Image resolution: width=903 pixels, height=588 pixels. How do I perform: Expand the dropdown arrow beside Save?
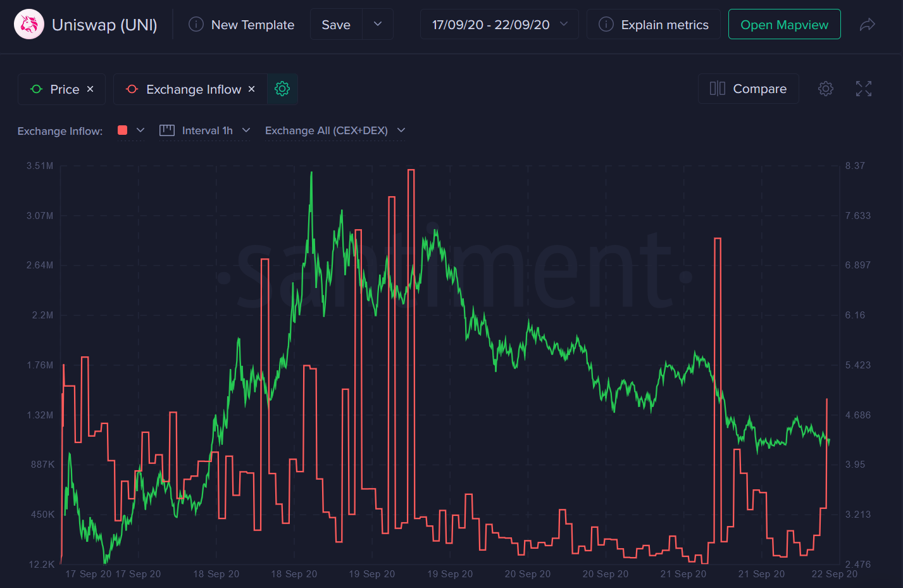378,25
